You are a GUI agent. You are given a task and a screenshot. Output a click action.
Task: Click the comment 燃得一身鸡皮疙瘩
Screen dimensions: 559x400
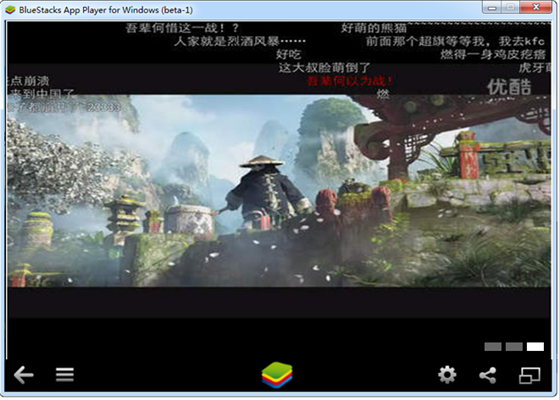click(x=493, y=55)
